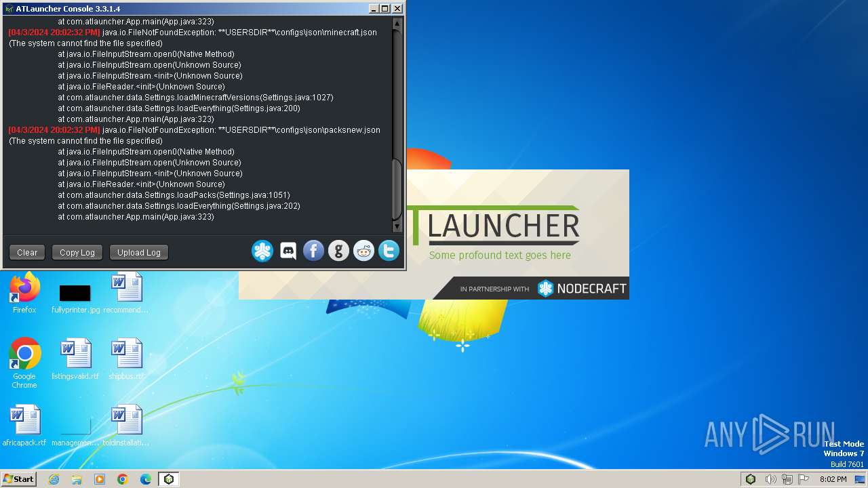Launch Chrome from the taskbar
The width and height of the screenshot is (868, 488).
(x=123, y=479)
